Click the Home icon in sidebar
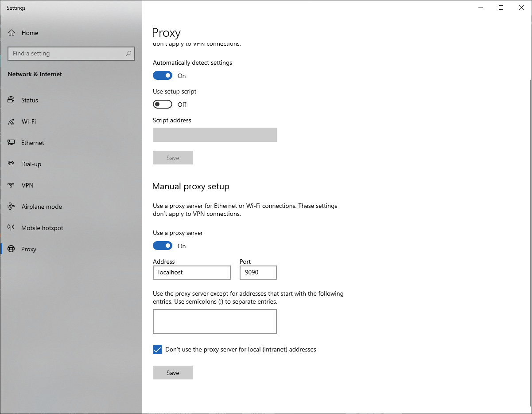Viewport: 532px width, 414px height. coord(12,33)
